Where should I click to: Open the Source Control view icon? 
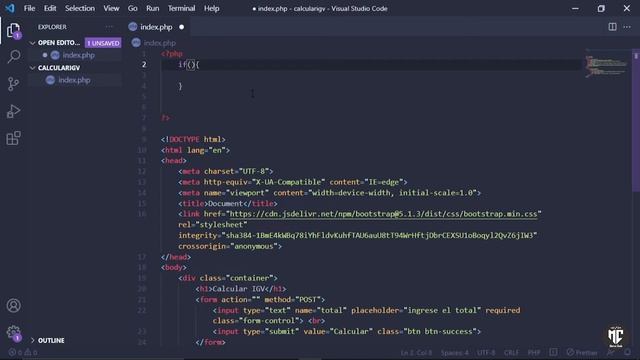click(13, 84)
